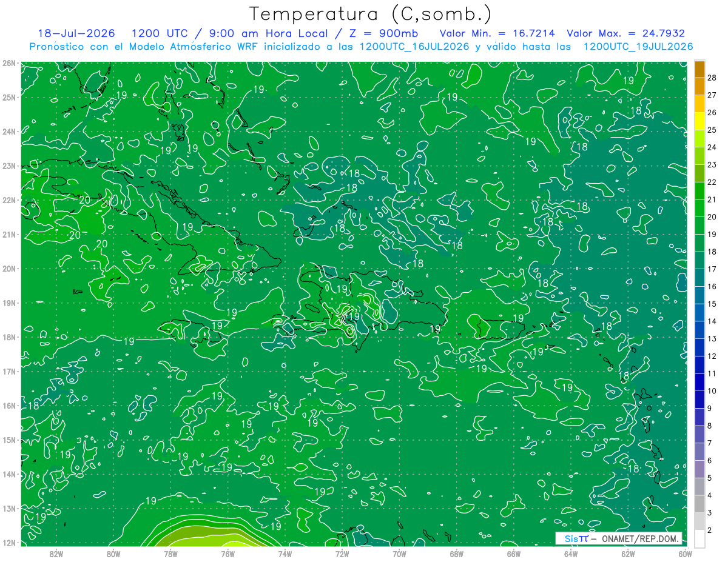Screen dimensions: 728x562
Task: Click the 21N latitude axis label
Action: click(9, 234)
